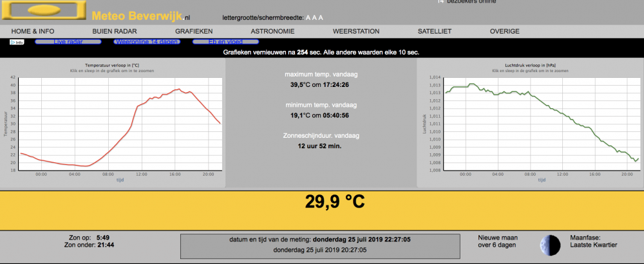Viewport: 644px width, 264px height.
Task: Open the SATELLIET menu
Action: 435,31
